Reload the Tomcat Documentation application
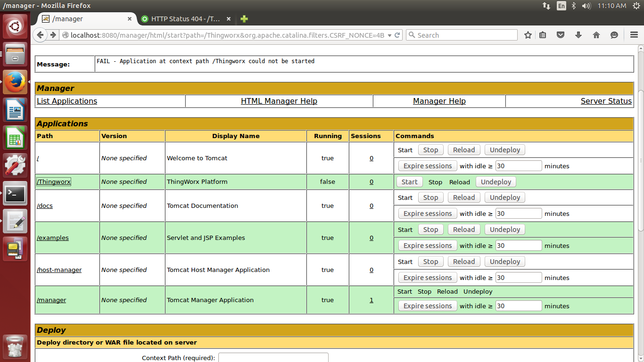This screenshot has width=644, height=362. tap(464, 197)
